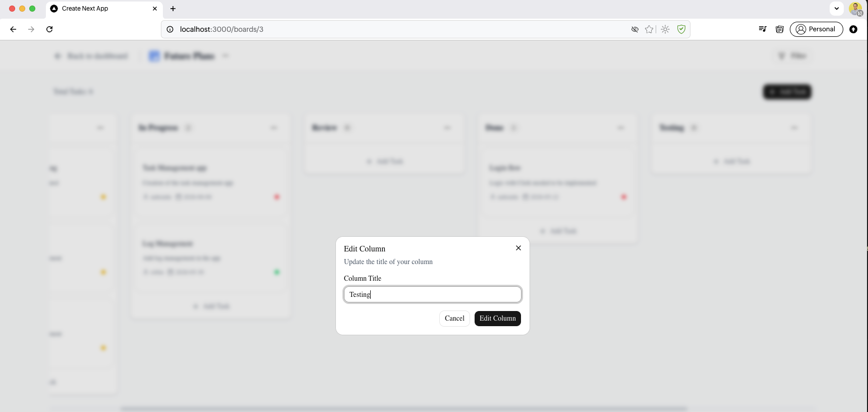Click the browser update arrow icon
Screen dimensions: 868x412
tap(853, 29)
